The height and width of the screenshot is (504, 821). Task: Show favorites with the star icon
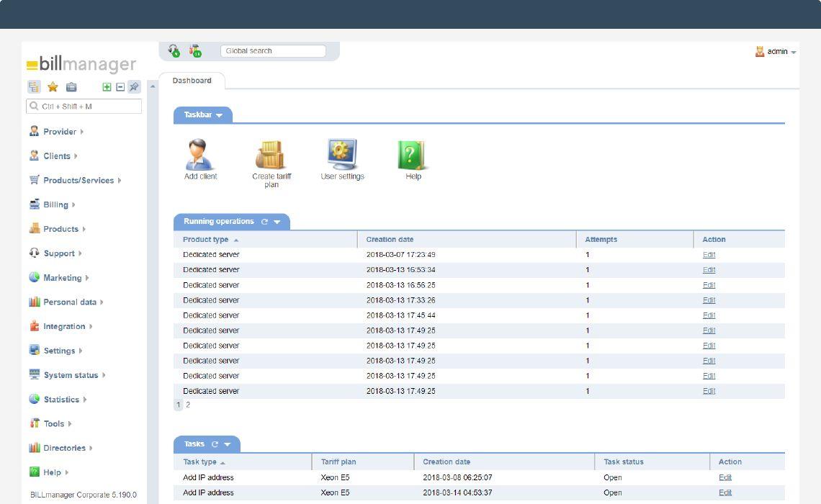tap(53, 87)
